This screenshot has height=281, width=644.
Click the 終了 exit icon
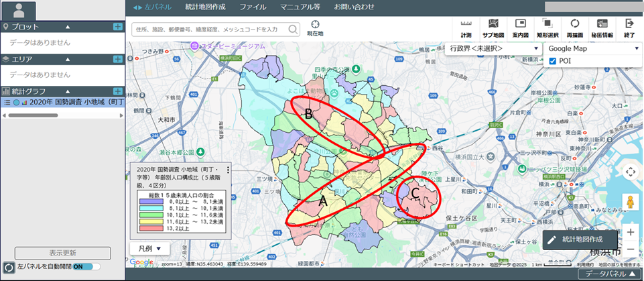pyautogui.click(x=629, y=27)
